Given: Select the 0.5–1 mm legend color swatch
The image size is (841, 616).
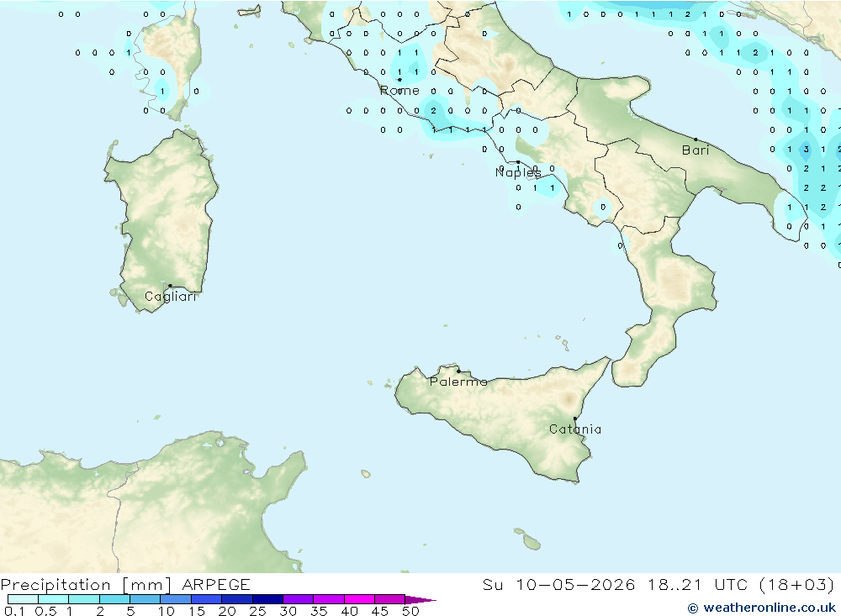Looking at the screenshot, I should [54, 599].
